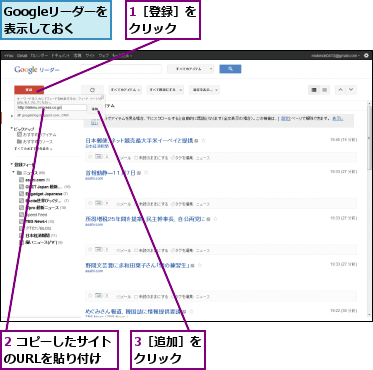Click the 設定 link in the notice

pos(285,118)
